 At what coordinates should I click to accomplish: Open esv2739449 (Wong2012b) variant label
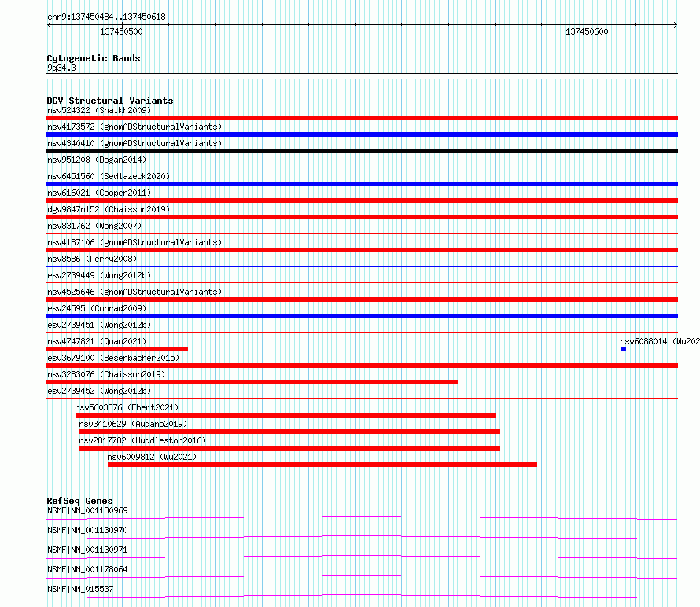99,275
